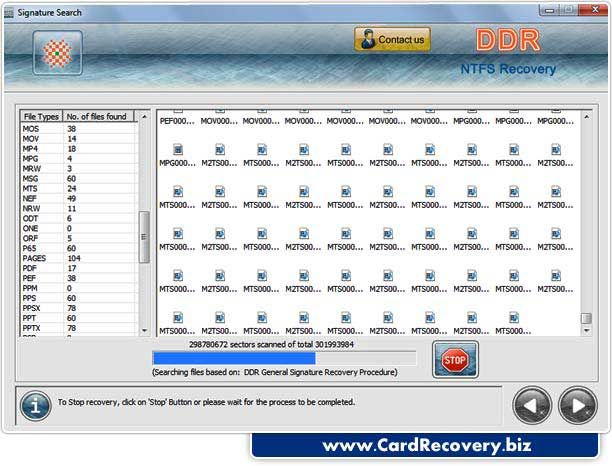Close the Signature Search window

(593, 10)
